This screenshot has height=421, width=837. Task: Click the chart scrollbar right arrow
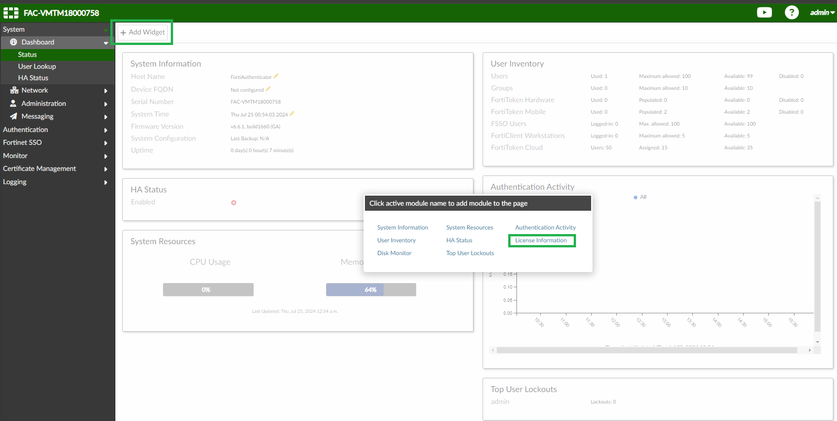pyautogui.click(x=810, y=350)
